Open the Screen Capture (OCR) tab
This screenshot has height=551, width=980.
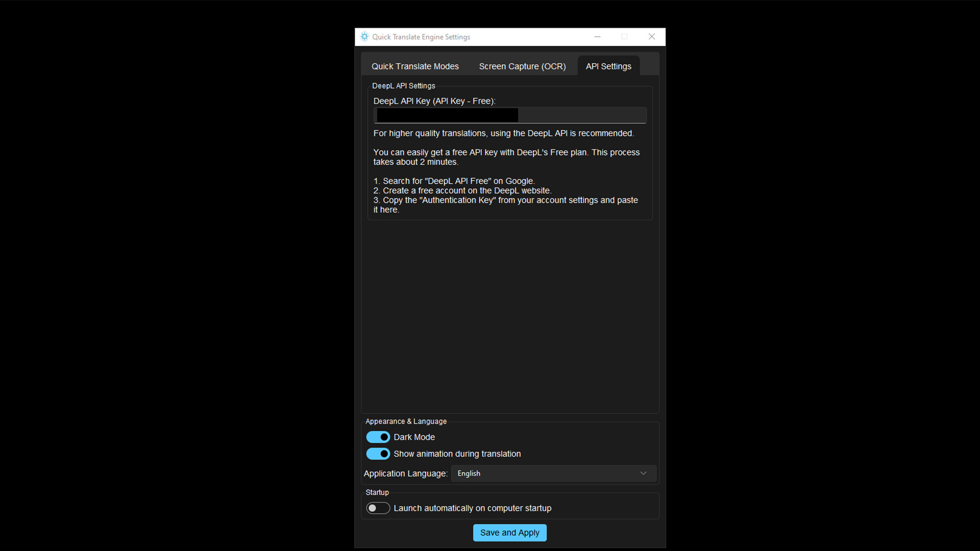[x=522, y=66]
